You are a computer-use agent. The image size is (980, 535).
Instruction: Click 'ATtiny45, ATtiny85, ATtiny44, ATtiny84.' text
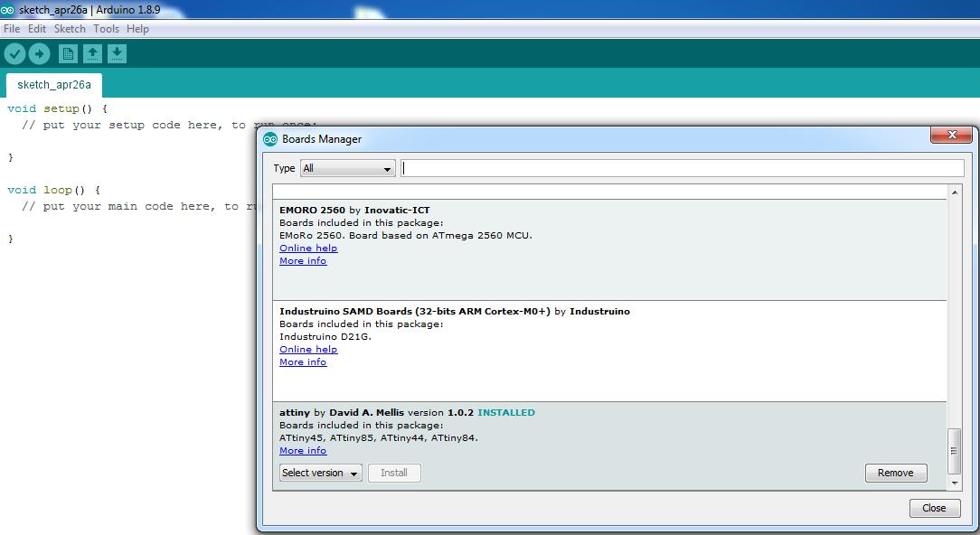coord(379,437)
